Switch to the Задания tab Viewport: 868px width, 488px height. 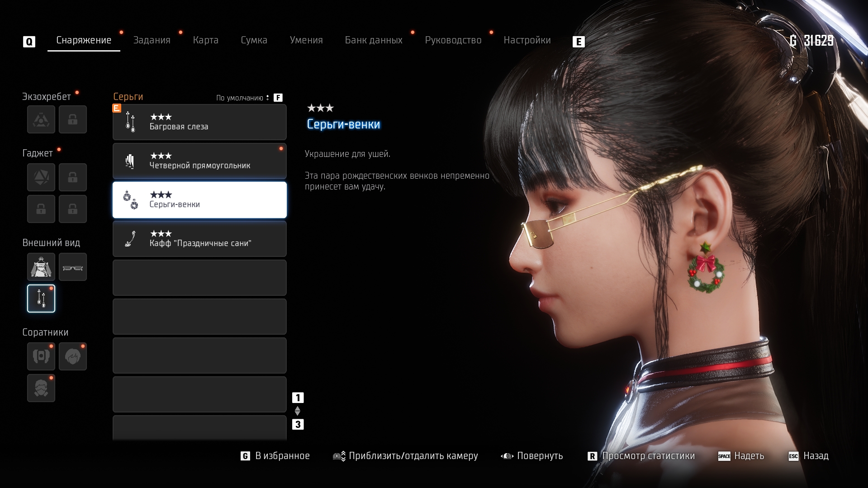[x=152, y=40]
